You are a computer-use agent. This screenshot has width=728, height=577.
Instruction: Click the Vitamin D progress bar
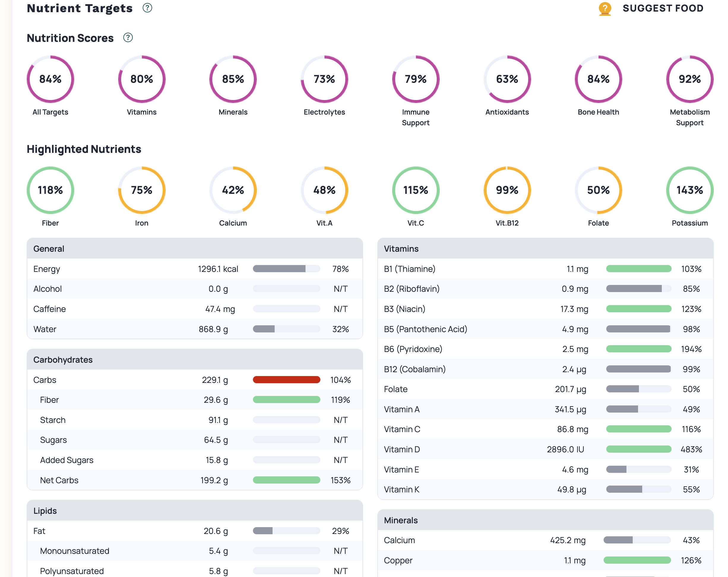638,449
